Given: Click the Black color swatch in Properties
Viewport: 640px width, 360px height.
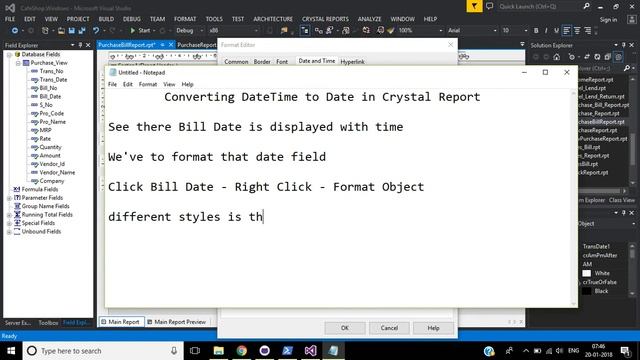Looking at the screenshot, I should coord(587,291).
